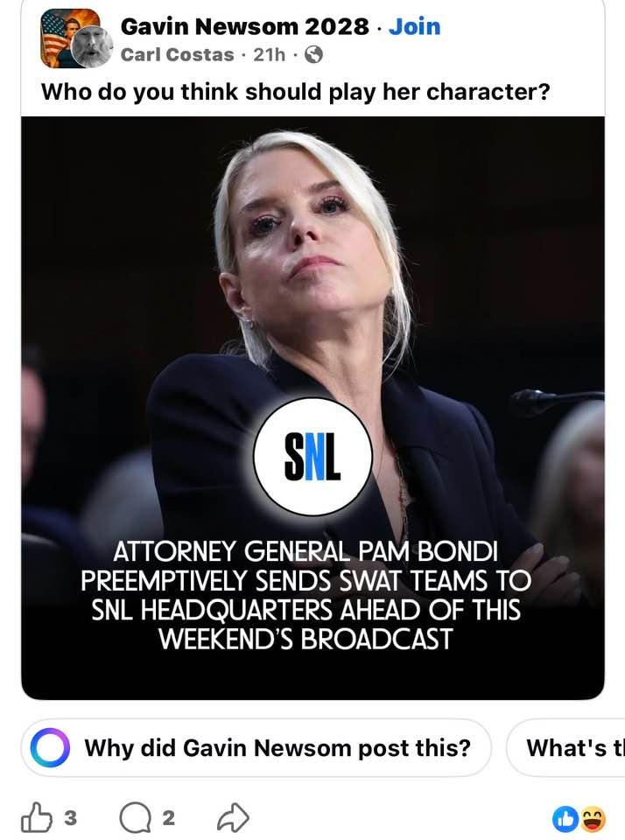Click the public globe privacy icon
The height and width of the screenshot is (840, 625).
coord(313,54)
